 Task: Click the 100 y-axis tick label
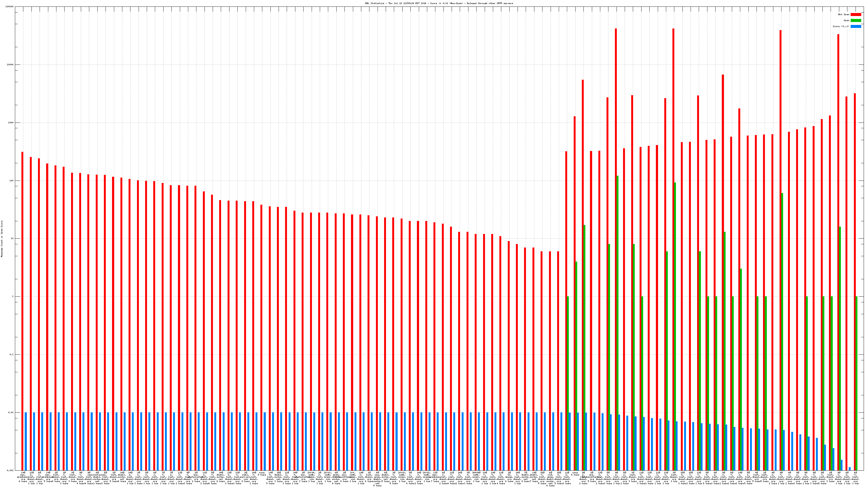pyautogui.click(x=11, y=181)
